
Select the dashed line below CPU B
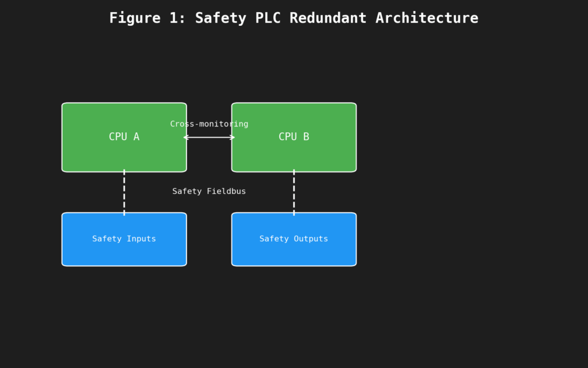(x=294, y=191)
